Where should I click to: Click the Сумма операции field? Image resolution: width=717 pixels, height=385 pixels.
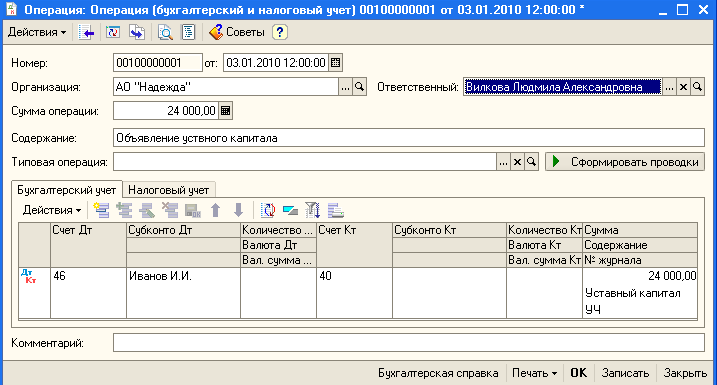pos(166,111)
